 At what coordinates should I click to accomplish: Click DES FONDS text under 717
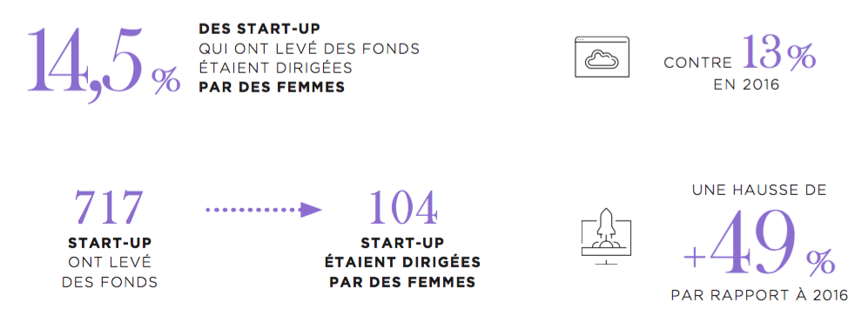coord(110,282)
